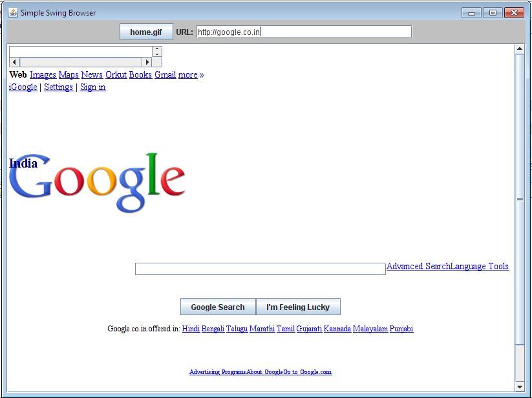532x398 pixels.
Task: Click the text area's down scroll arrow
Action: pyautogui.click(x=156, y=54)
